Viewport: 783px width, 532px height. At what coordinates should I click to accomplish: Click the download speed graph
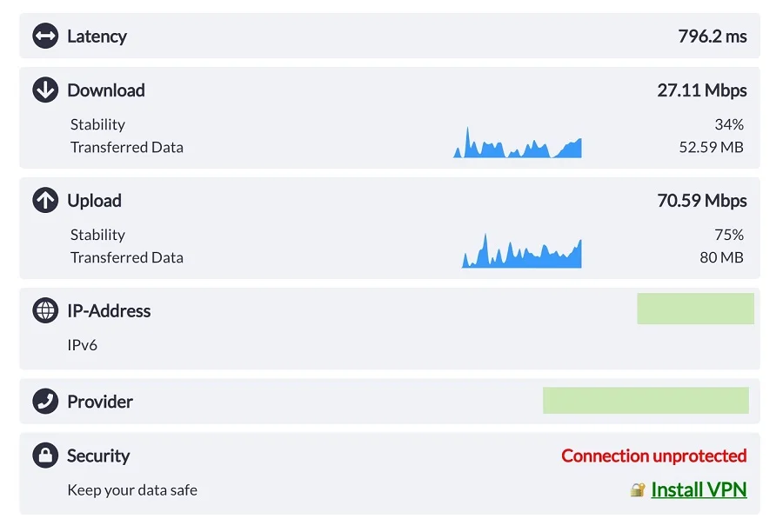pyautogui.click(x=518, y=144)
